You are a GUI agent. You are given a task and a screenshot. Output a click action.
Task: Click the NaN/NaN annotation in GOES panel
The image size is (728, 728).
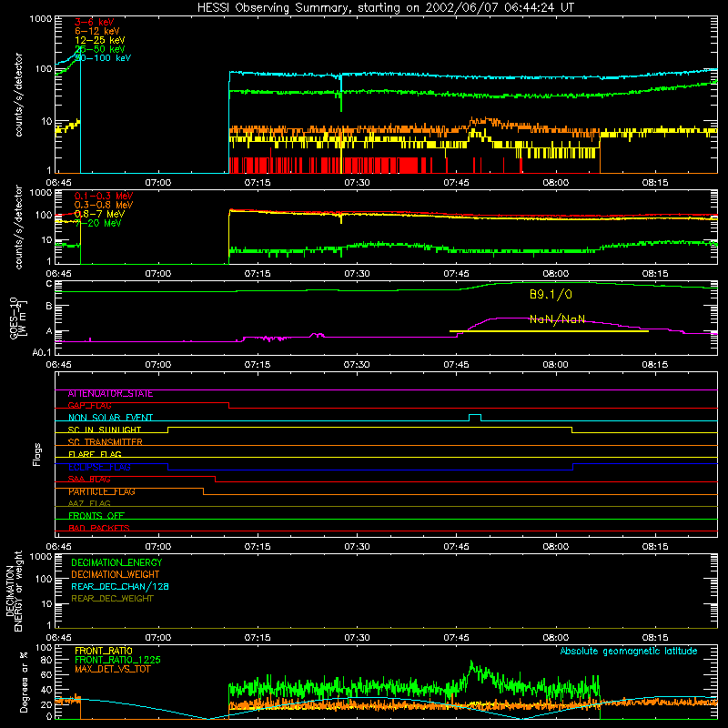(x=557, y=319)
